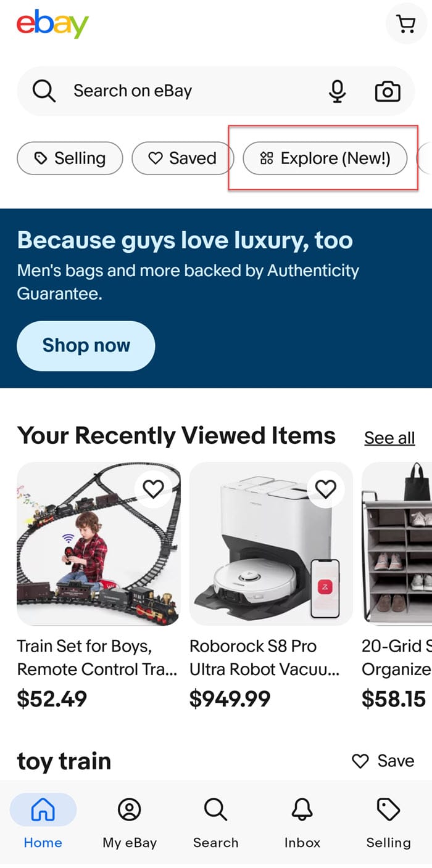Click the Shop now button
This screenshot has height=868, width=432.
pyautogui.click(x=86, y=345)
